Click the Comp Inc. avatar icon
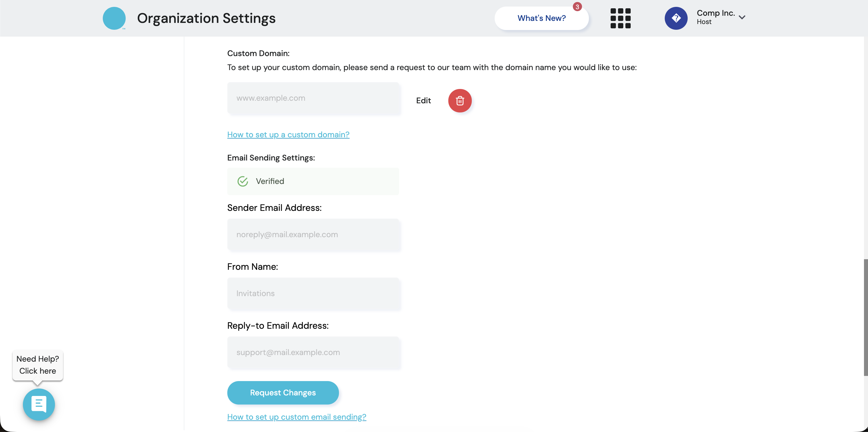The height and width of the screenshot is (432, 868). point(676,18)
